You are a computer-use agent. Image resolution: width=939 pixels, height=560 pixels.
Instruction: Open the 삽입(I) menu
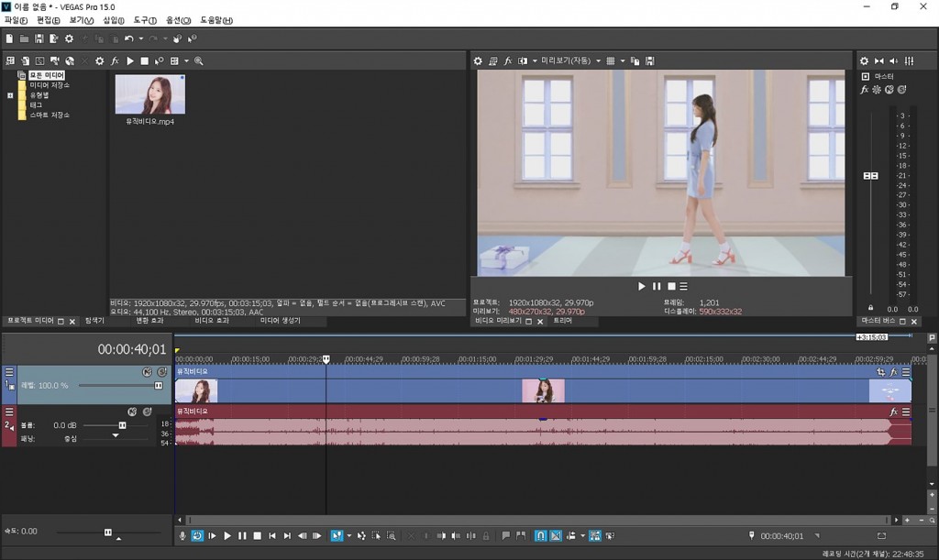click(113, 20)
